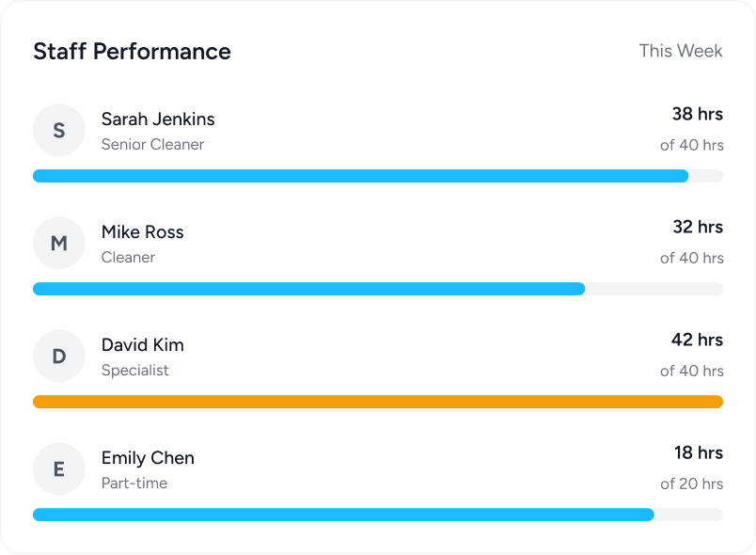Click Sarah Jenkins' avatar icon
This screenshot has height=555, width=756.
[x=58, y=130]
